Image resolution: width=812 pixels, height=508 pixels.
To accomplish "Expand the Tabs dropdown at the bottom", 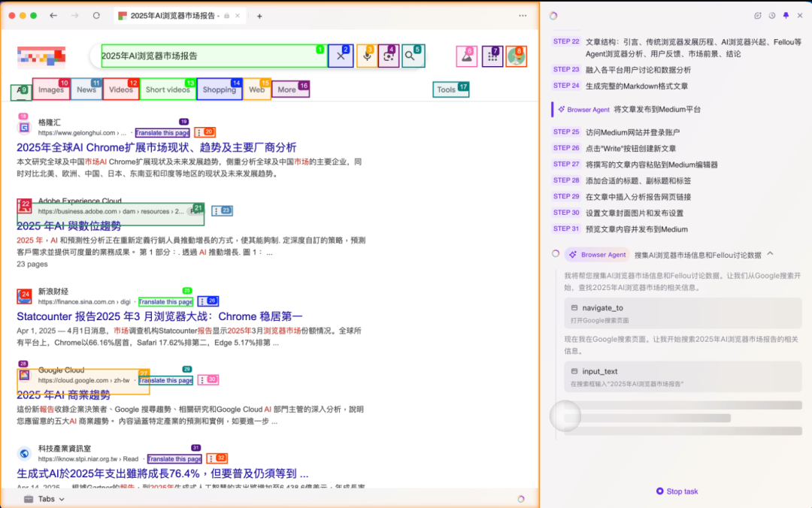I will pos(51,499).
